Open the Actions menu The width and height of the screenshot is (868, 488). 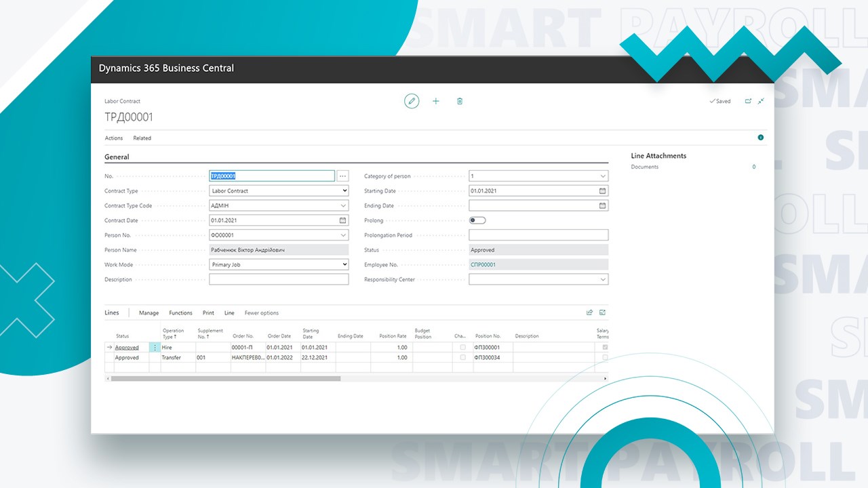click(114, 138)
